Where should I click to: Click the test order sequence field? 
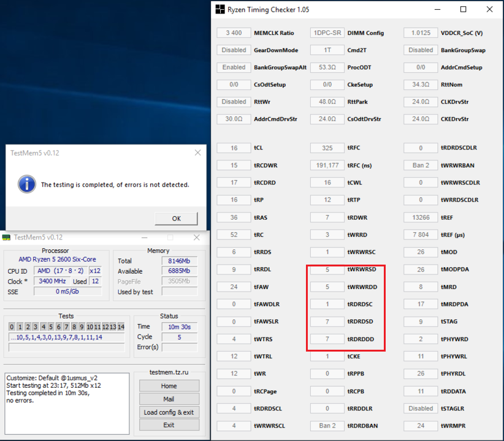(67, 337)
